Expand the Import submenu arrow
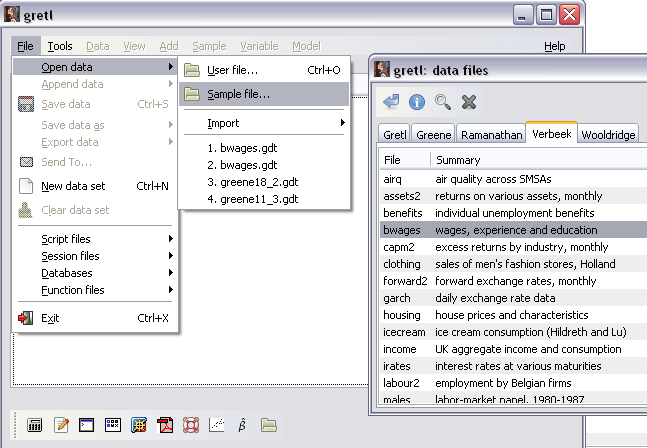The width and height of the screenshot is (647, 448). tap(342, 123)
